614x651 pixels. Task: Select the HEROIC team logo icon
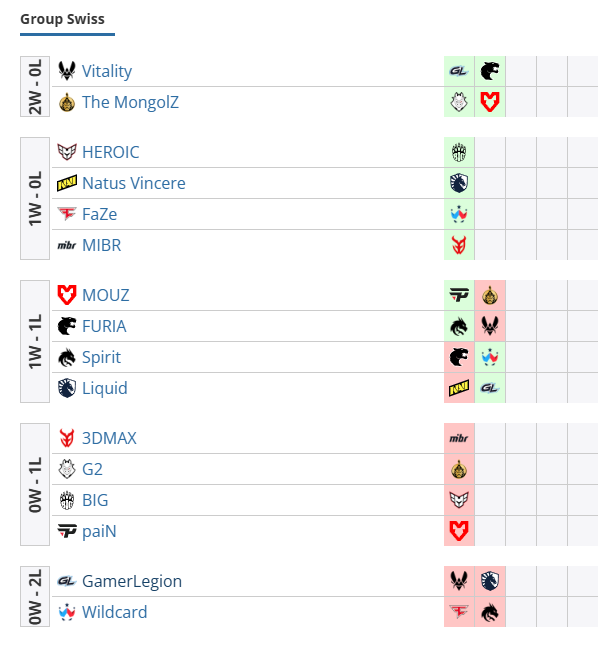pos(67,152)
